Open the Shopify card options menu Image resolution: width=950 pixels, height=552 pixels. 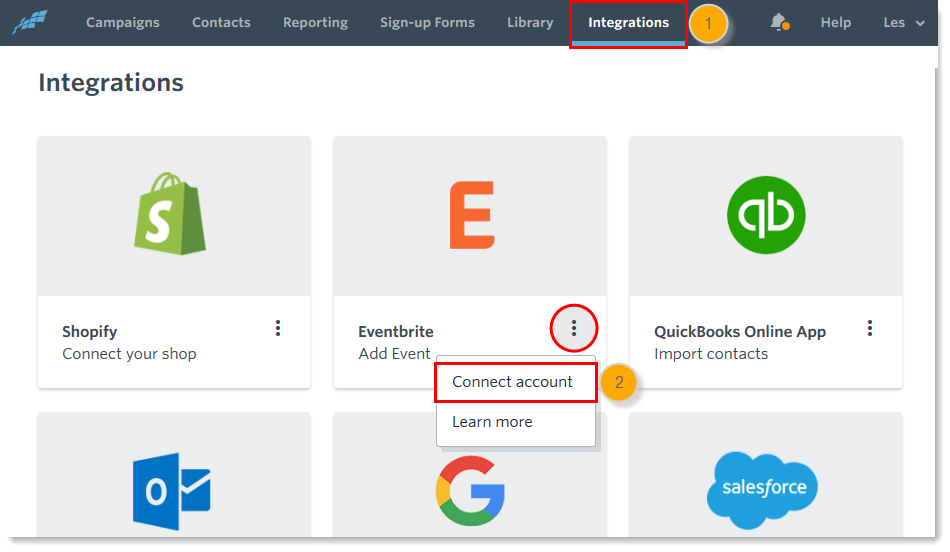pos(278,328)
